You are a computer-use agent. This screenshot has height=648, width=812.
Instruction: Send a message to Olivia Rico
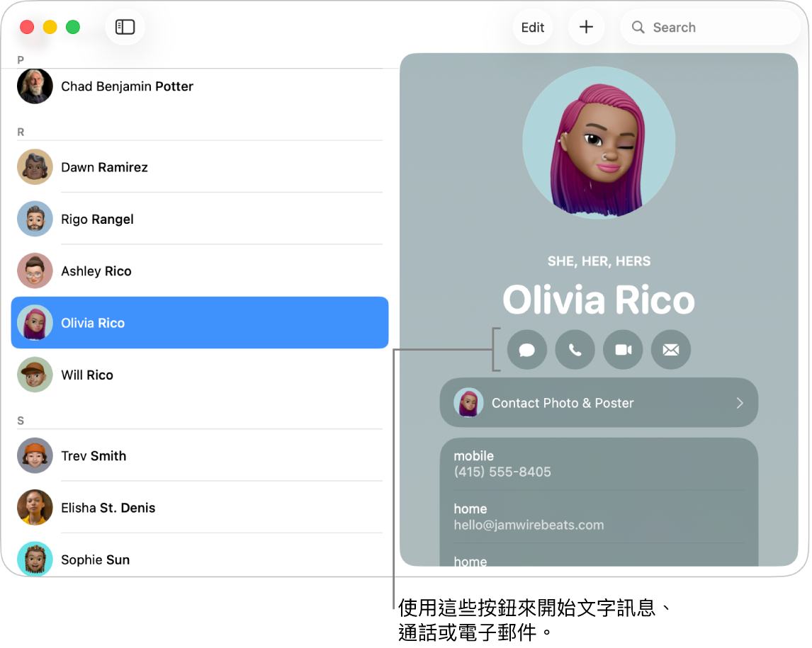(528, 351)
